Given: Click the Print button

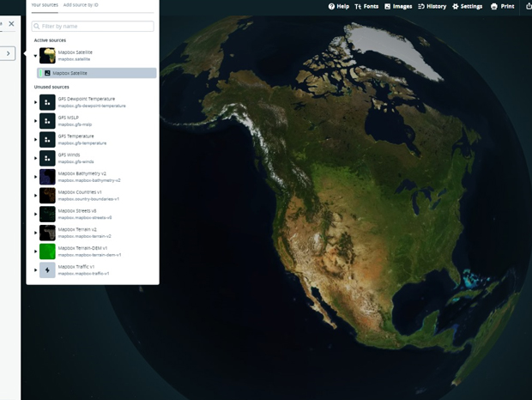Looking at the screenshot, I should click(x=503, y=7).
